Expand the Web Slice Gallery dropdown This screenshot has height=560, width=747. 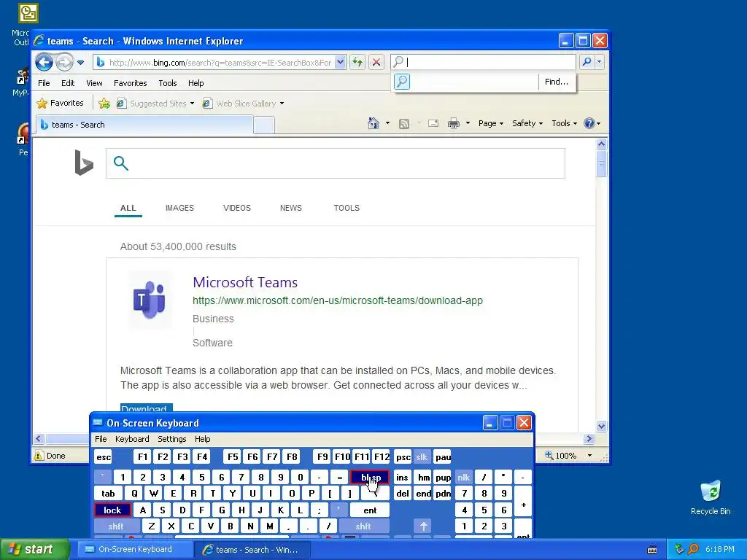click(x=282, y=104)
